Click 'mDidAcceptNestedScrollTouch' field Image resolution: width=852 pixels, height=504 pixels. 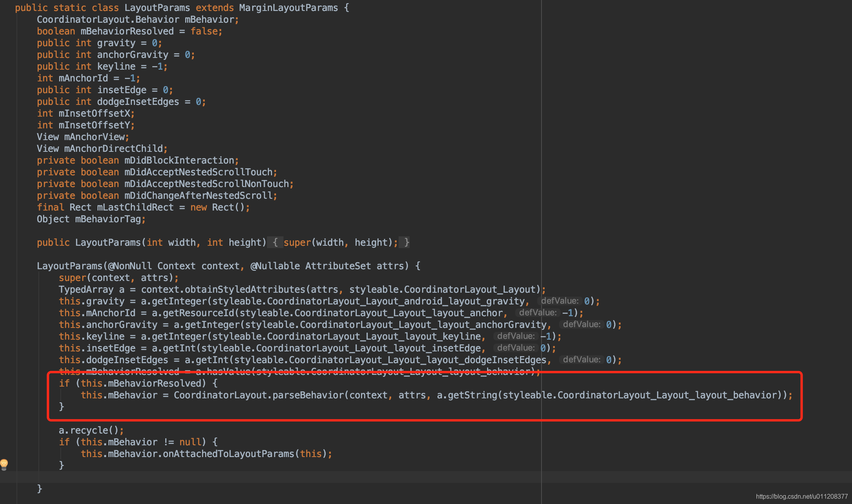tap(199, 172)
